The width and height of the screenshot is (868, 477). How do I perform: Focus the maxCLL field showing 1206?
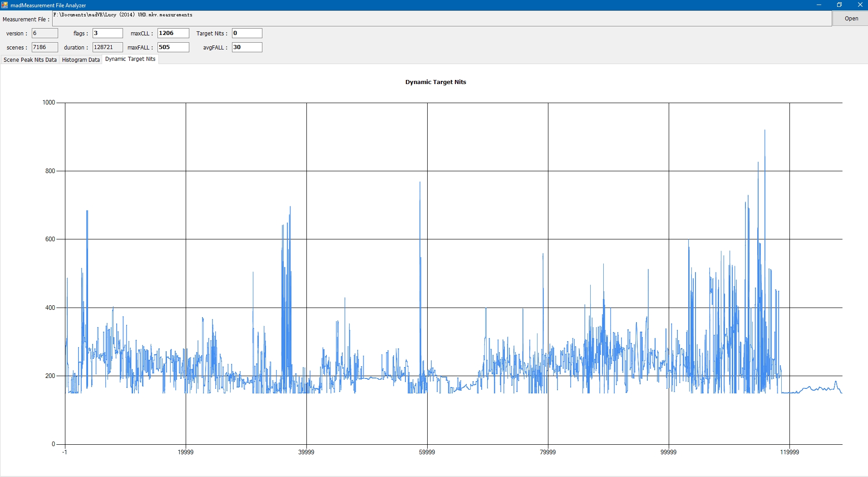point(173,33)
